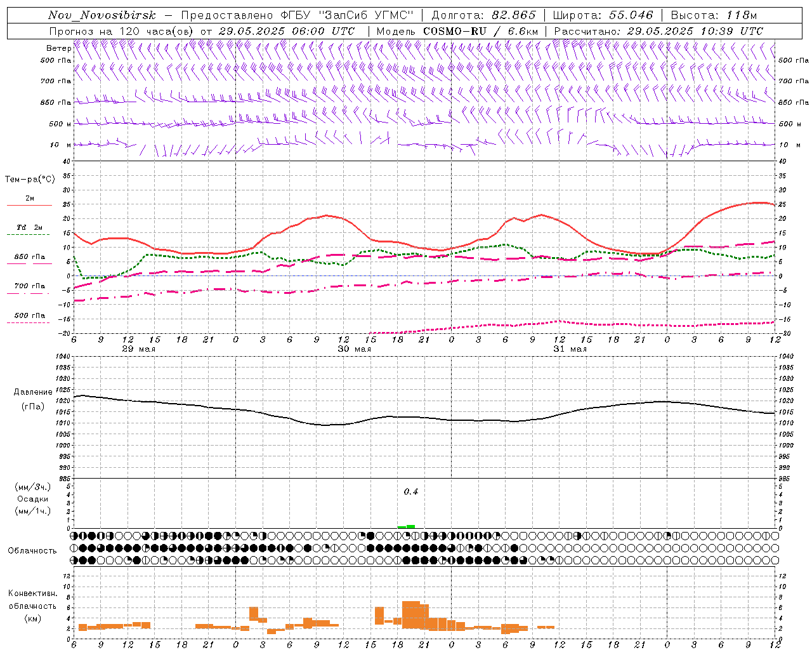Click the Облачность panel label

pyautogui.click(x=32, y=550)
